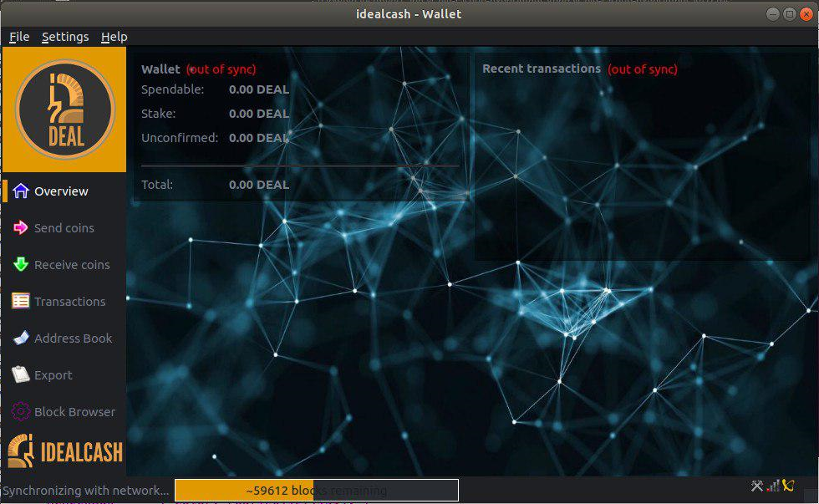Click the red '(out of sync)' beside Wallet
The width and height of the screenshot is (819, 504).
221,69
